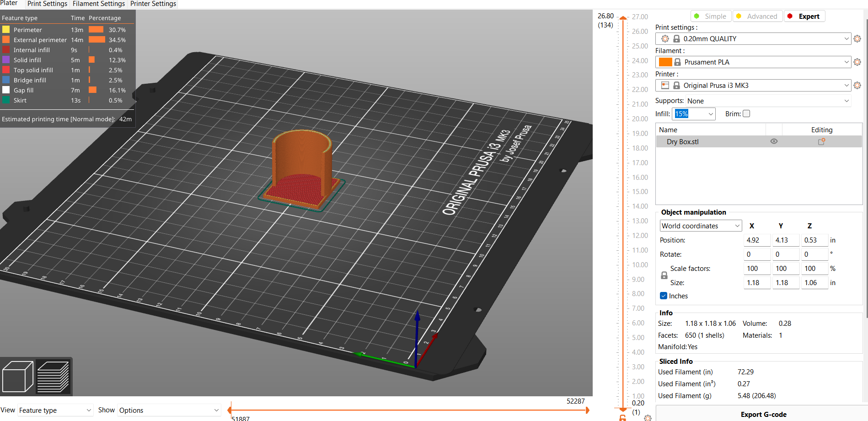Switch to 3D editor view cube icon
The image size is (868, 421).
[x=18, y=377]
